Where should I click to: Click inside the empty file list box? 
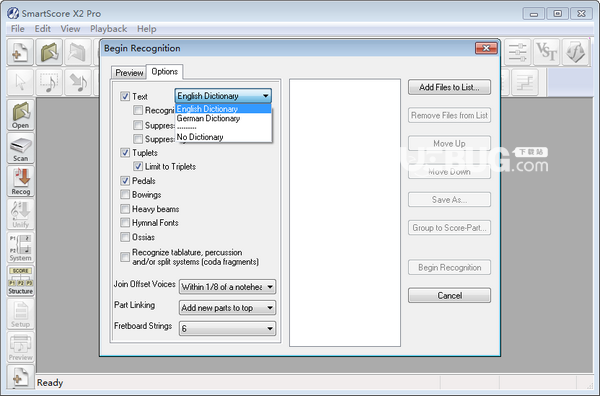(345, 213)
